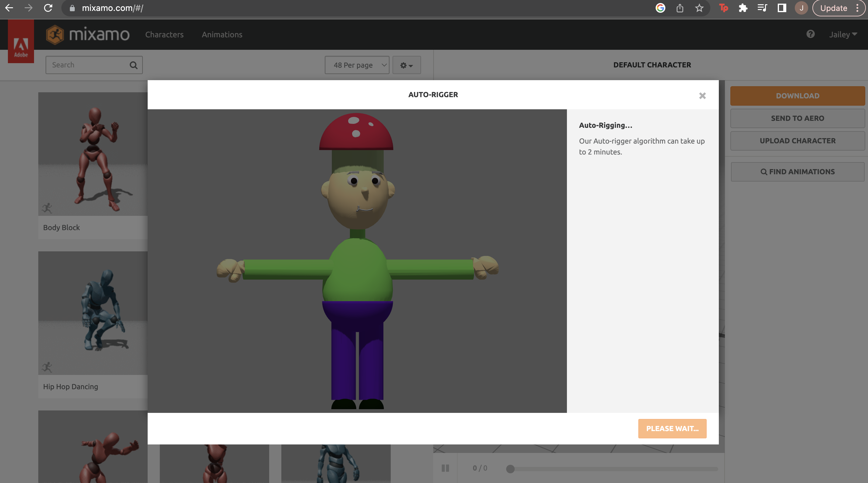Go forward in browser history
Image resolution: width=868 pixels, height=483 pixels.
(x=29, y=8)
